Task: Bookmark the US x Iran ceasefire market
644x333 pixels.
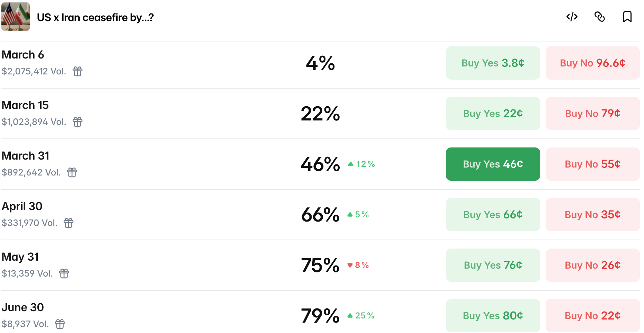Action: (x=627, y=17)
